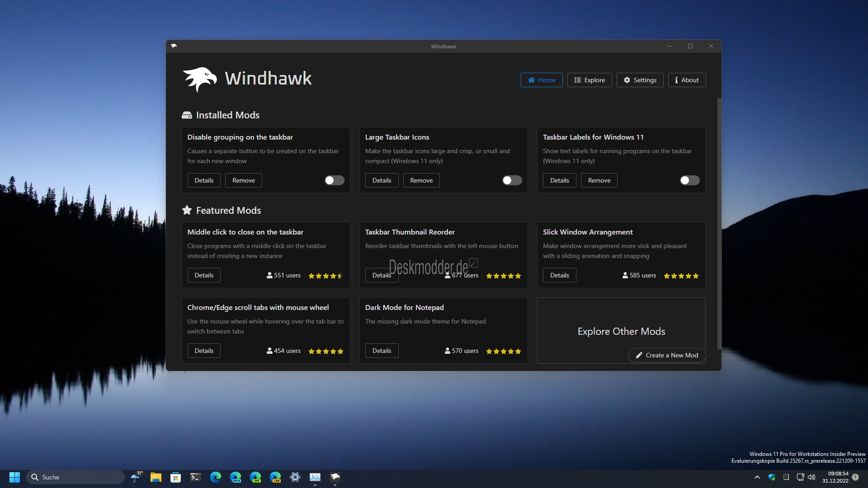Open the Explore tab
Viewport: 868px width, 488px height.
[x=589, y=80]
